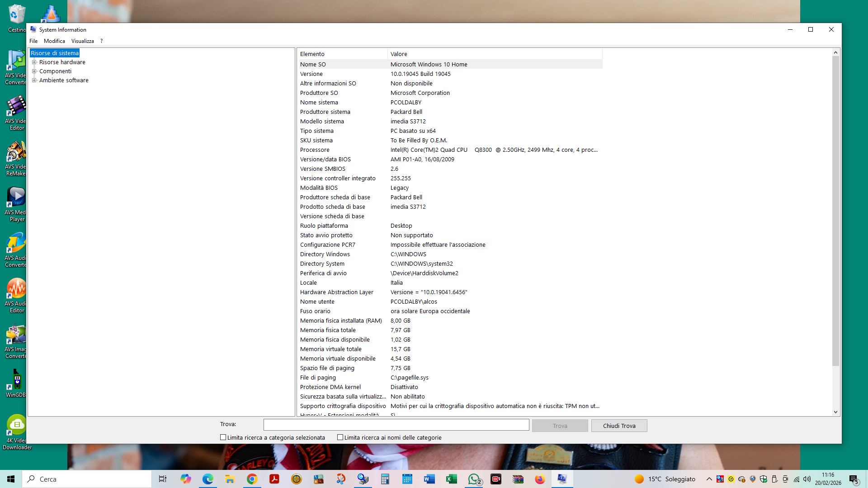Click the scrollbar down arrow in details pane
The width and height of the screenshot is (868, 488).
pos(835,412)
